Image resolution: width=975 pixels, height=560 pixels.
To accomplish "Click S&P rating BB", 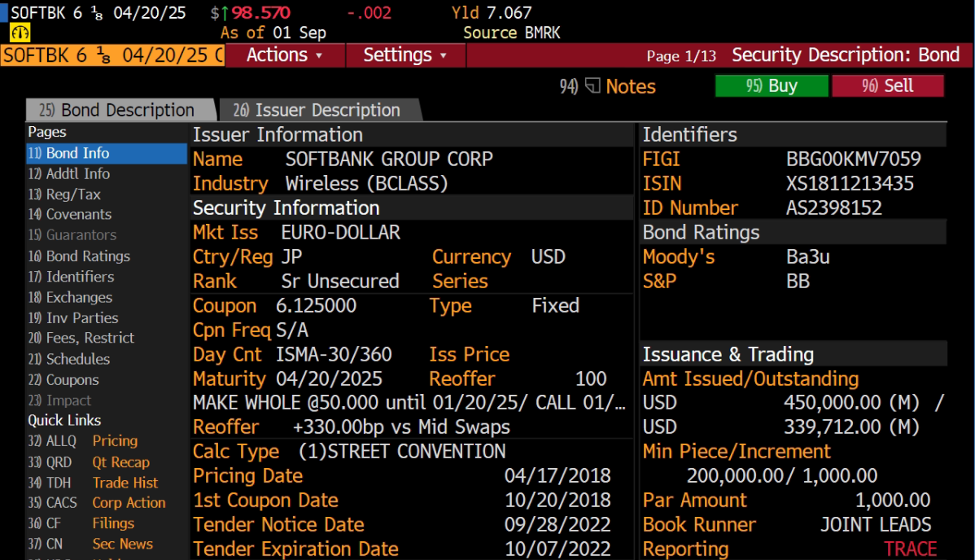I will tap(798, 282).
